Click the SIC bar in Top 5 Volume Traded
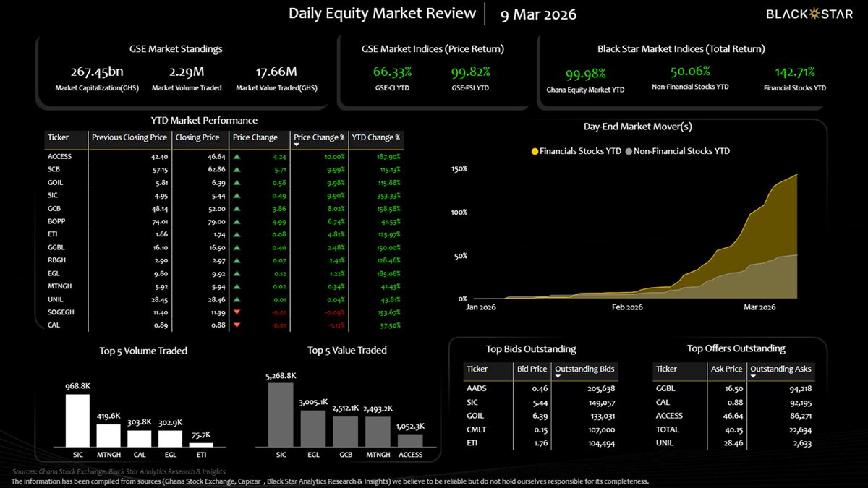 pyautogui.click(x=77, y=420)
